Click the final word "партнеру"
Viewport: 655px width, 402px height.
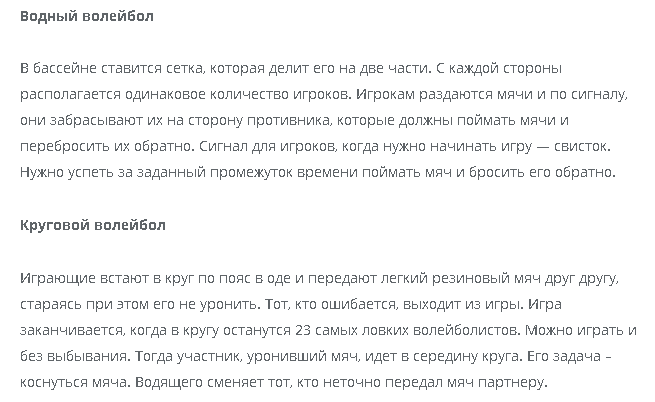tap(506, 381)
